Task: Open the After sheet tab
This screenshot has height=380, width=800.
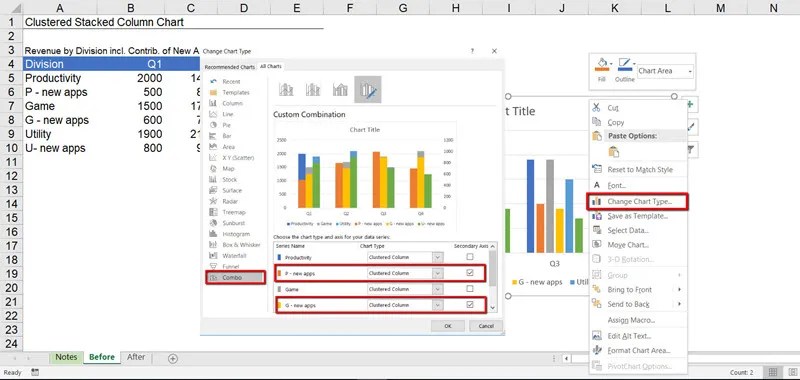Action: tap(136, 357)
